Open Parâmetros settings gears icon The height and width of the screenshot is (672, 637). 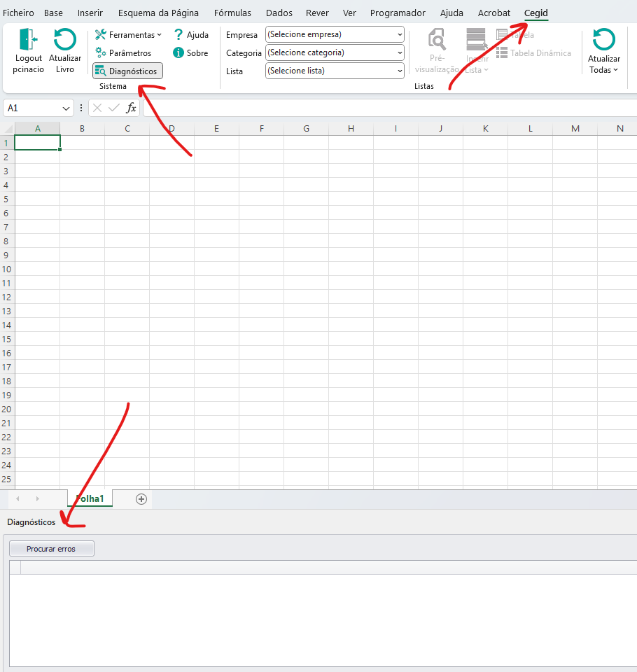[101, 53]
